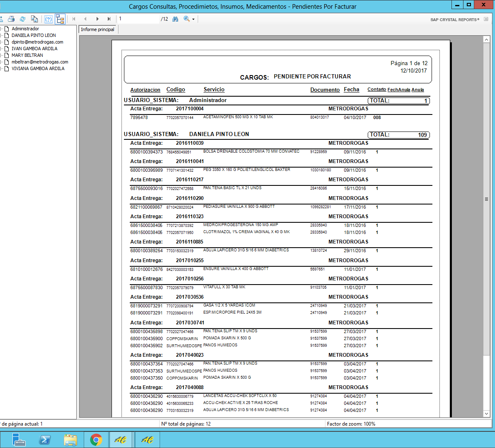Click the Copy icon in toolbar

coord(34,19)
